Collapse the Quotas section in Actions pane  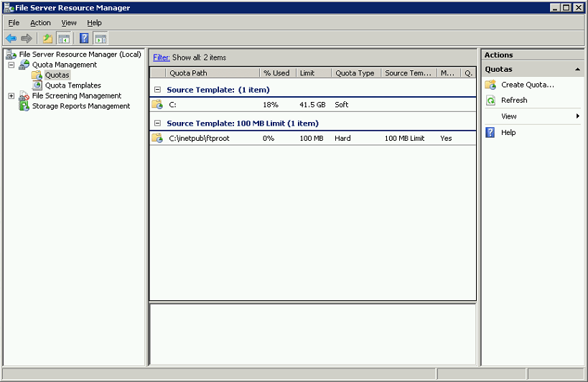(x=577, y=70)
